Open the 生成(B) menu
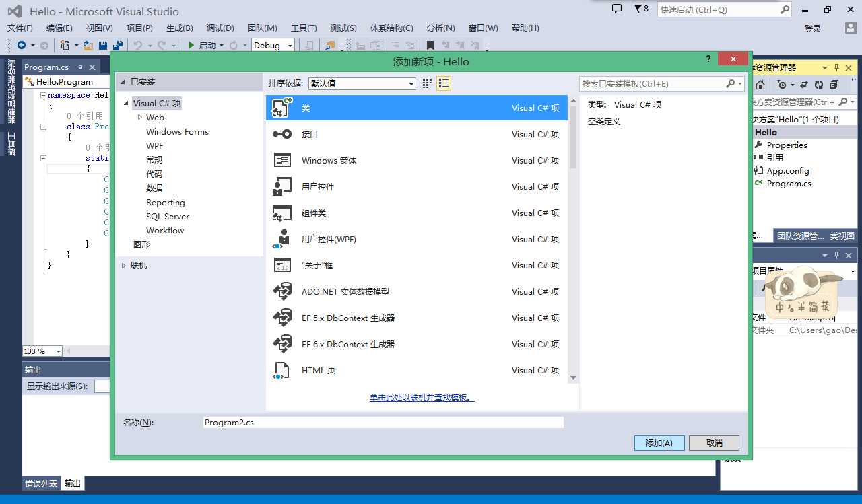The height and width of the screenshot is (504, 862). click(x=180, y=28)
